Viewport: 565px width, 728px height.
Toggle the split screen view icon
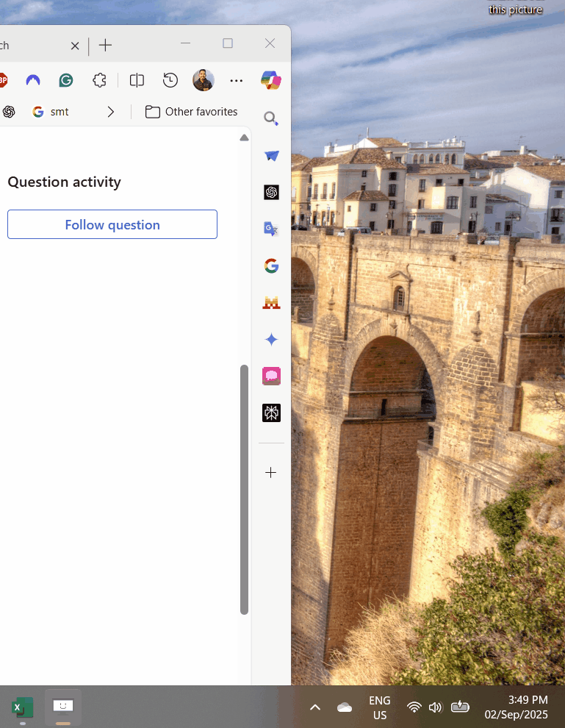click(x=137, y=80)
